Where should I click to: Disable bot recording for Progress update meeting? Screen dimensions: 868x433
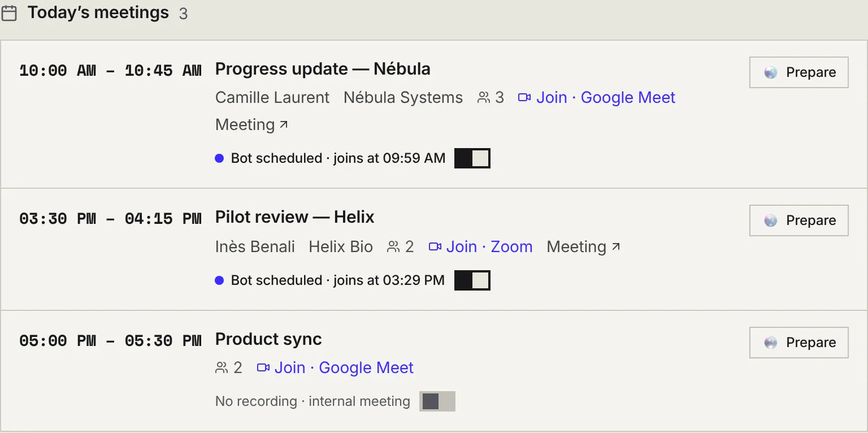coord(472,158)
